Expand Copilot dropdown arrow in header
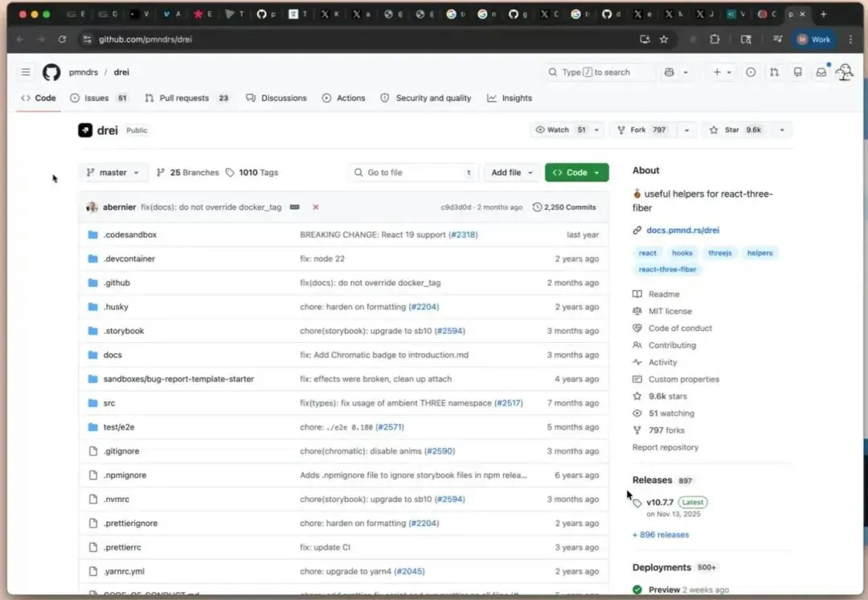Screen dimensions: 868x600 point(686,72)
